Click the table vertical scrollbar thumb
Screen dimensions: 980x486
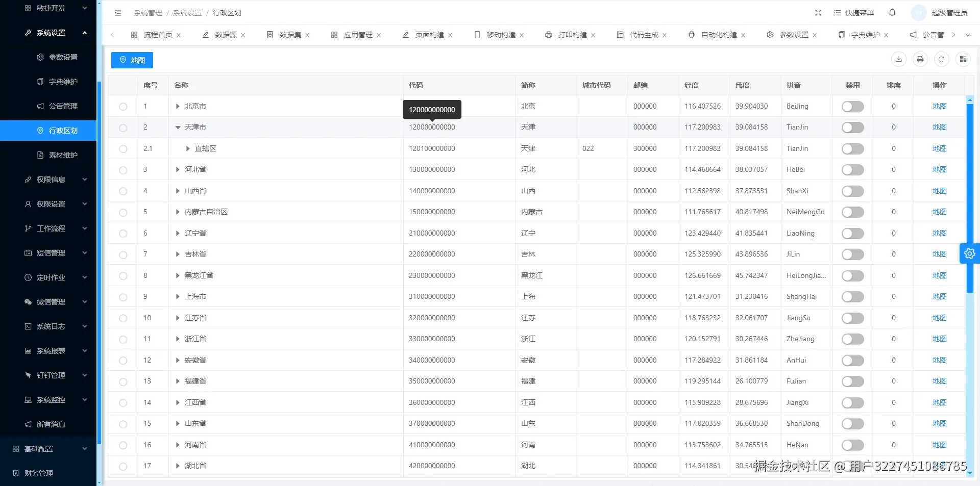click(970, 198)
